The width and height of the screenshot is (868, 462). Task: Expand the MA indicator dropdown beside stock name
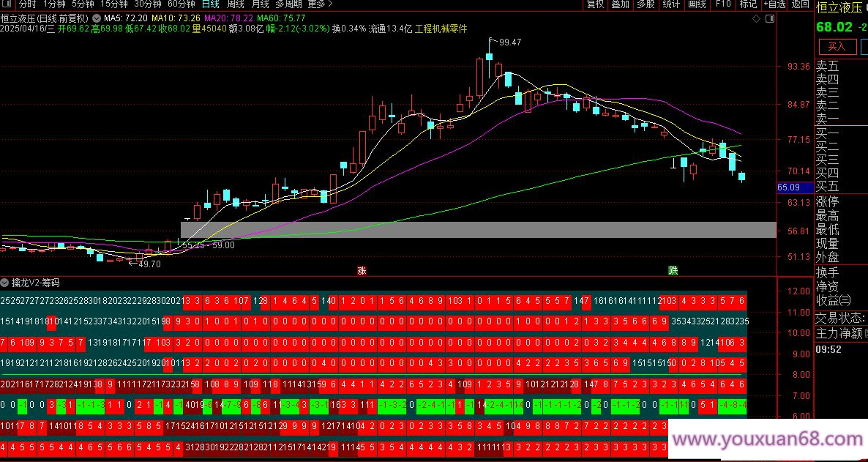click(96, 18)
